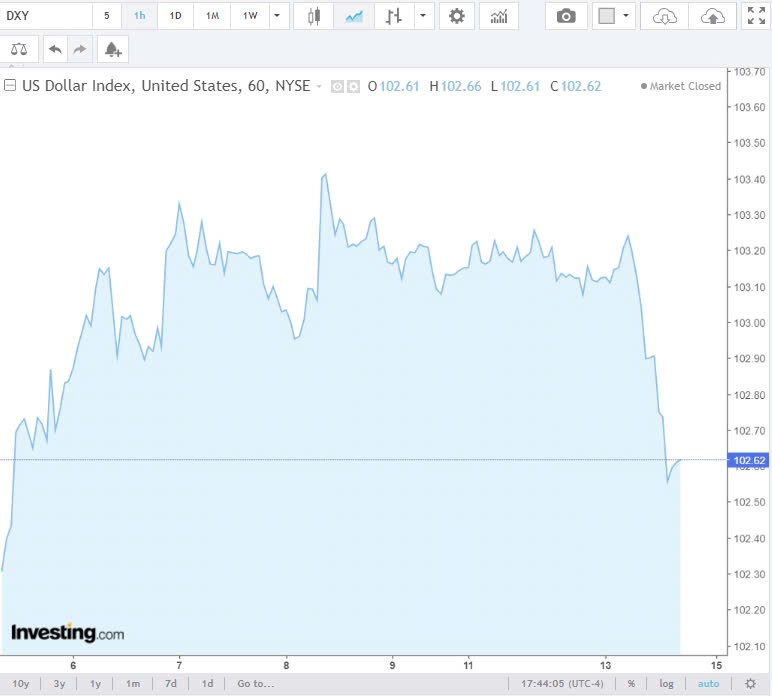Select the candlestick chart style icon
This screenshot has height=696, width=772.
(x=315, y=16)
